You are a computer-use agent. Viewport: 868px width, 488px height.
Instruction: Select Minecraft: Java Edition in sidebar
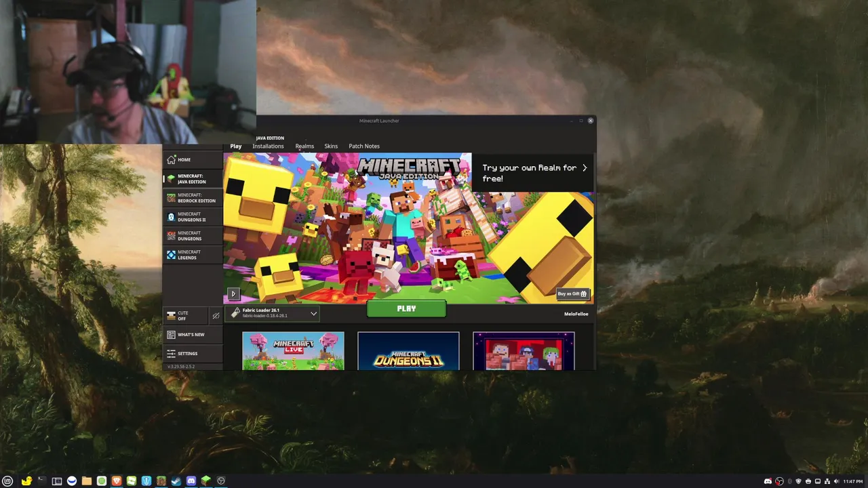coord(193,179)
